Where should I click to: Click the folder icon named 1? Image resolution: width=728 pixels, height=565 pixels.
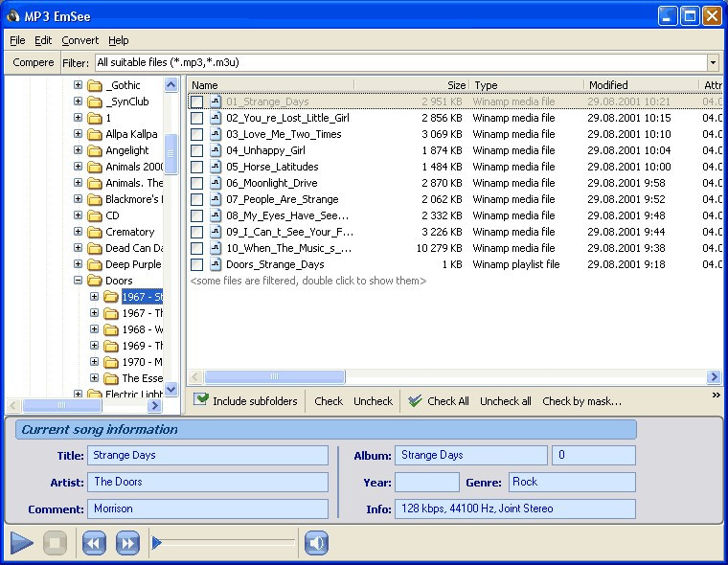(95, 118)
